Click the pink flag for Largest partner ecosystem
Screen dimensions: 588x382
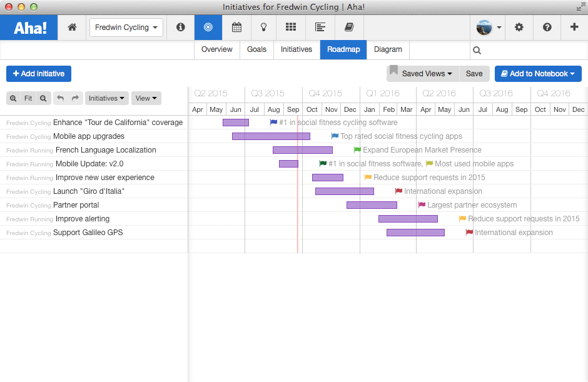point(422,204)
